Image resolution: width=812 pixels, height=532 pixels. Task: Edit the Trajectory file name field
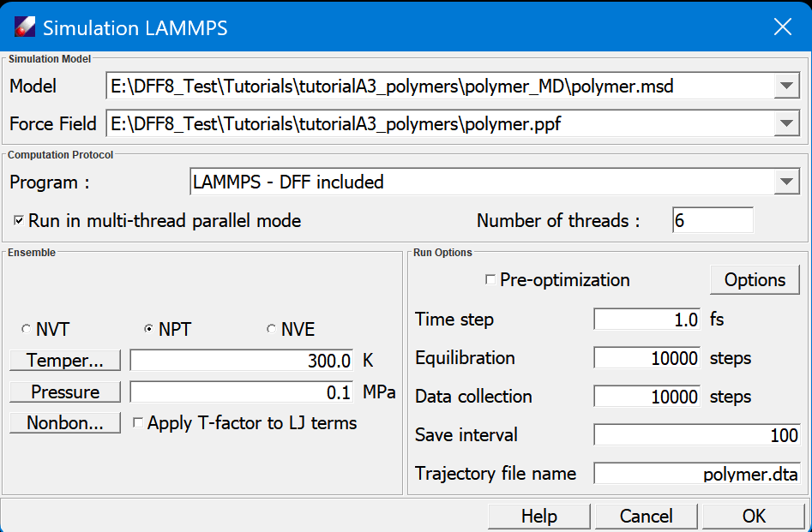(x=697, y=474)
